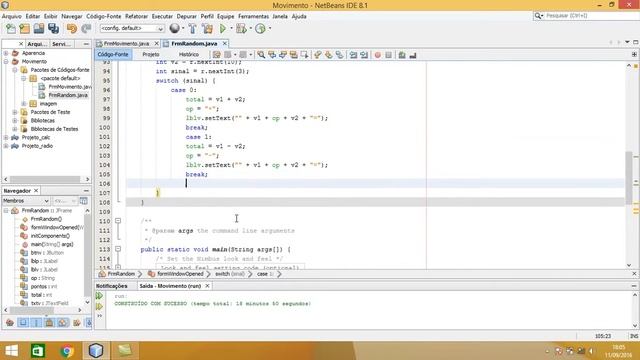Click the formWindowOpened breadcrumb

pyautogui.click(x=180, y=274)
